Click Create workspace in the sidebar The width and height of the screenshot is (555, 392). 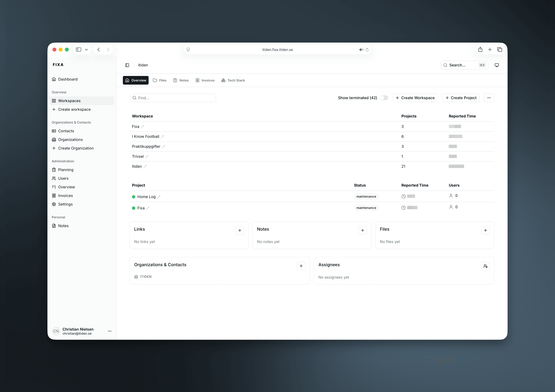pos(82,109)
